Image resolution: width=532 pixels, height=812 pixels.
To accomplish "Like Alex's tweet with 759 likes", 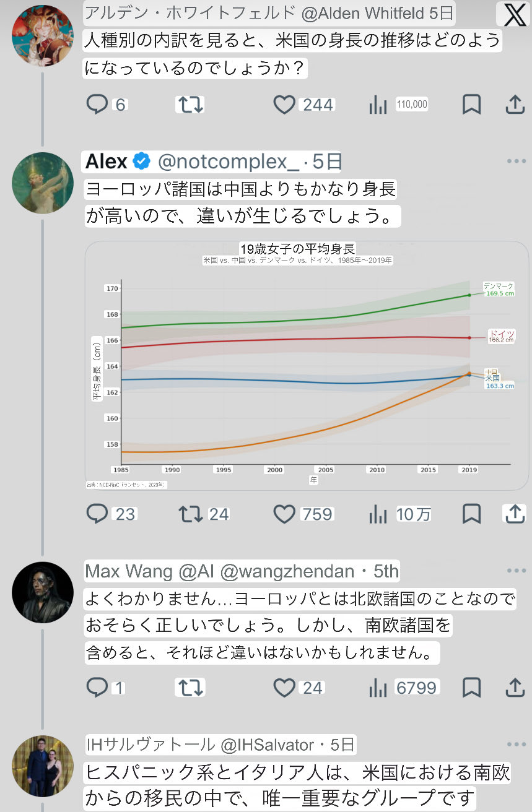I will point(284,514).
